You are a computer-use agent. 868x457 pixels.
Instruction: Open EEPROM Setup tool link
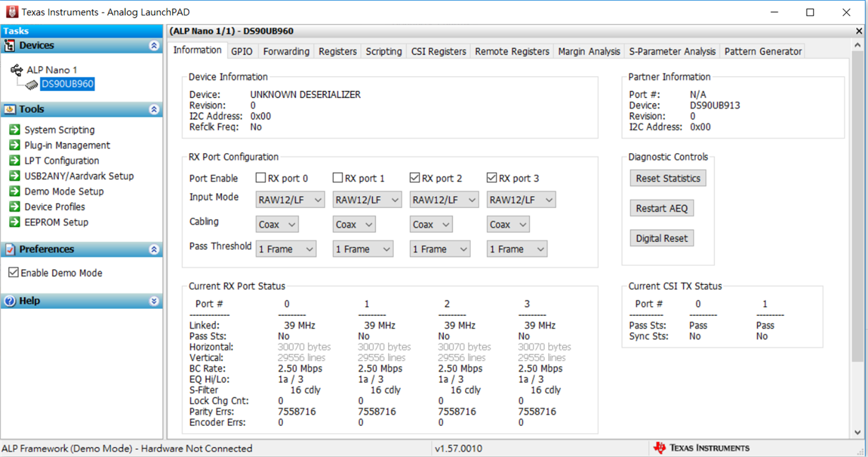click(x=56, y=222)
